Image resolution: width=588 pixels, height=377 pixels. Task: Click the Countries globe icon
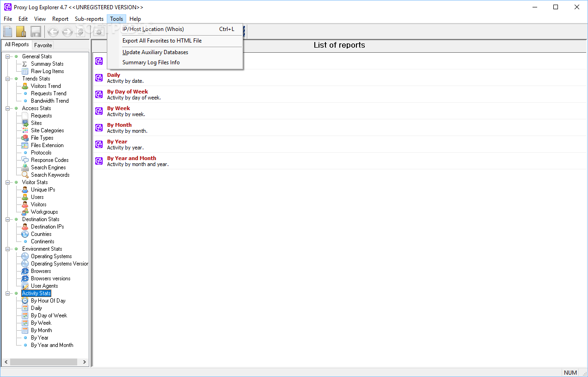click(25, 234)
